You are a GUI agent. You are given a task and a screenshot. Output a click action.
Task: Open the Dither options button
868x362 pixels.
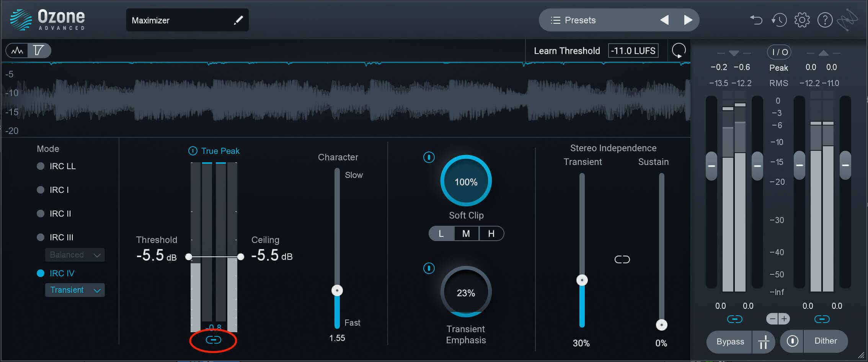[826, 341]
